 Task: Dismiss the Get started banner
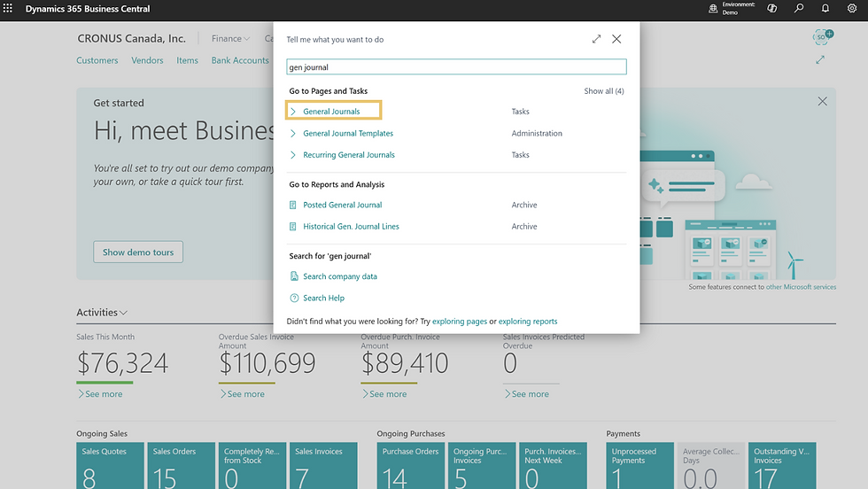point(823,101)
